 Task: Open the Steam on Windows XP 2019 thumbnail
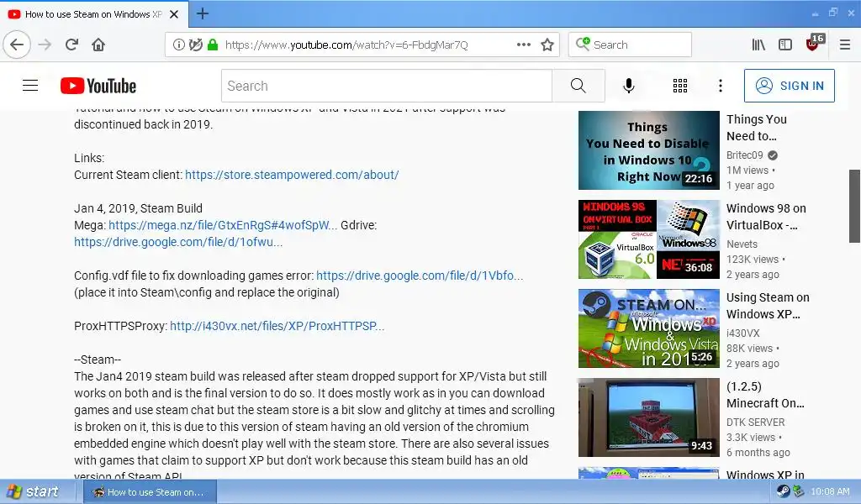[x=648, y=328]
